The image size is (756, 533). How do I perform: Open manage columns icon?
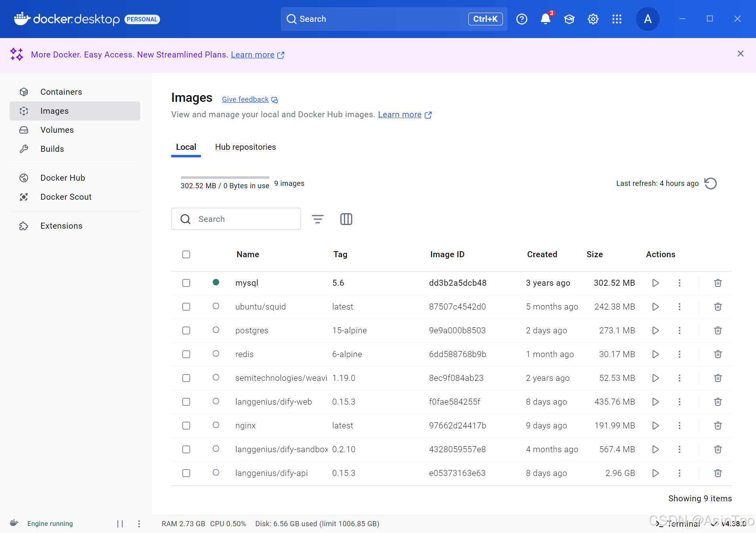tap(346, 219)
